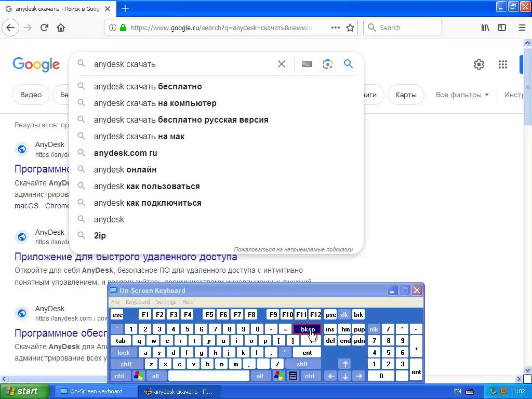This screenshot has width=532, height=399.
Task: Show site information icon in address bar
Action: (113, 28)
